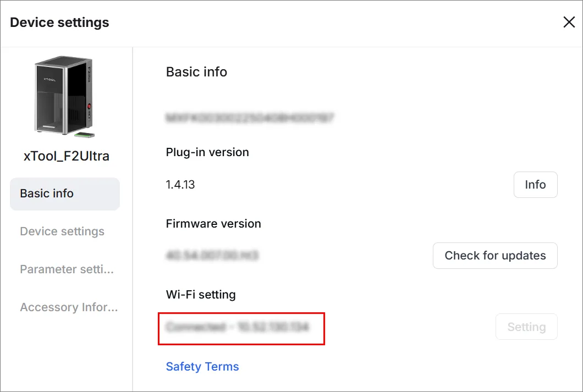Check for firmware updates

click(495, 256)
